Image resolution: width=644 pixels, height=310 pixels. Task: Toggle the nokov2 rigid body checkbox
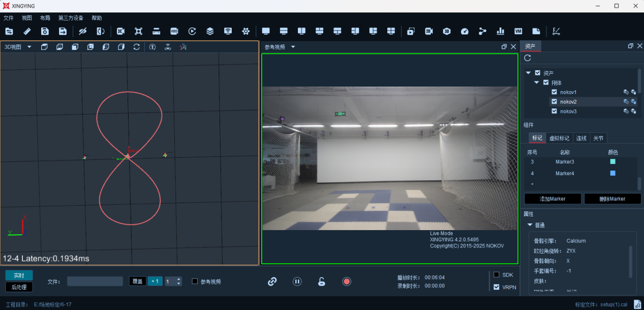coord(555,102)
